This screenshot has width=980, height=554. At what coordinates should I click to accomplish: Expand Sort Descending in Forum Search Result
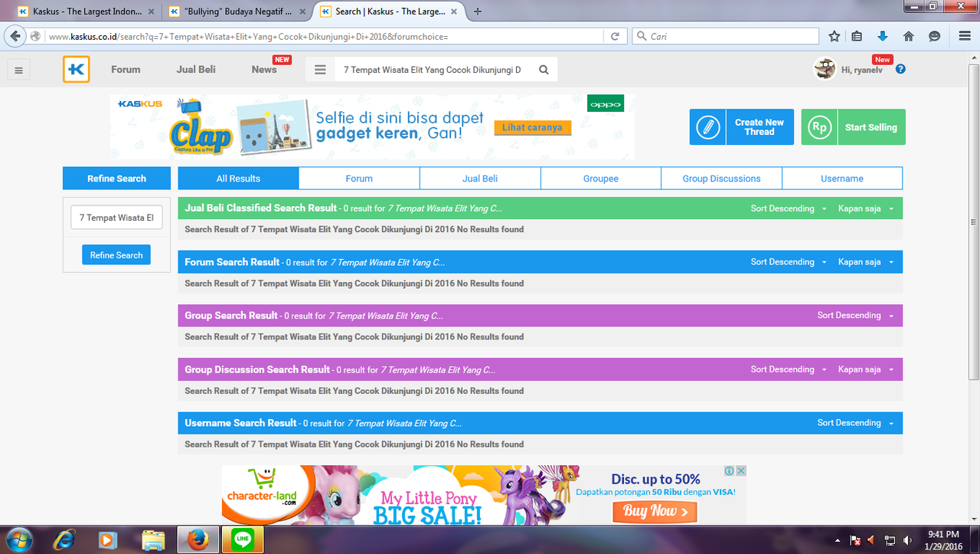789,262
